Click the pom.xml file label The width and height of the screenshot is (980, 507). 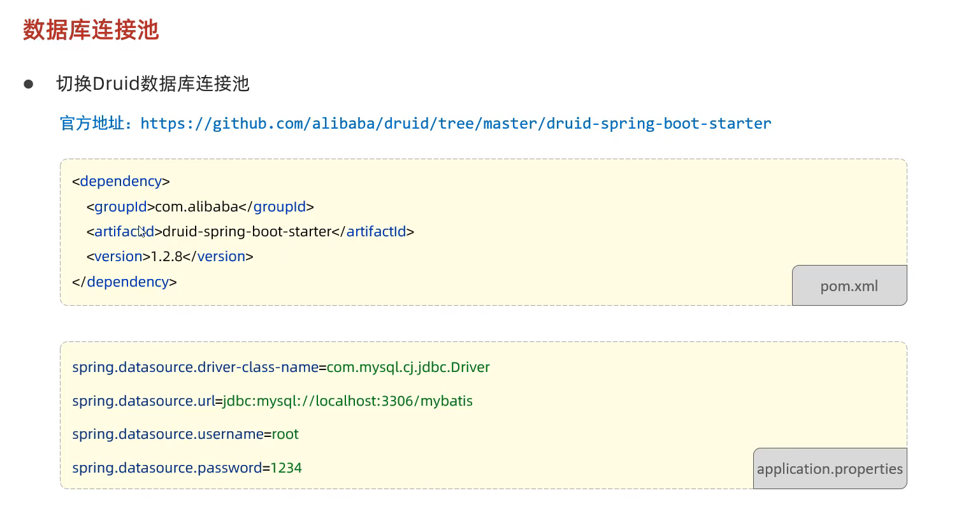click(849, 286)
